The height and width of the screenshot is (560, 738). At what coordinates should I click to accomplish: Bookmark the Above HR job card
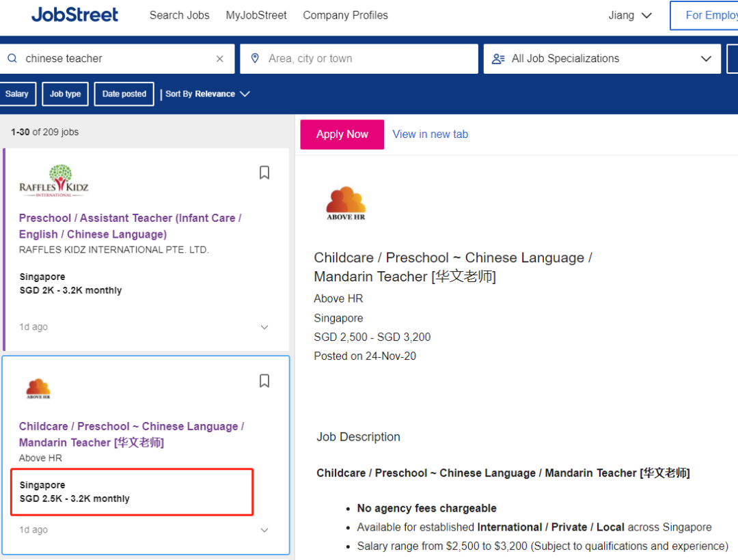point(264,381)
